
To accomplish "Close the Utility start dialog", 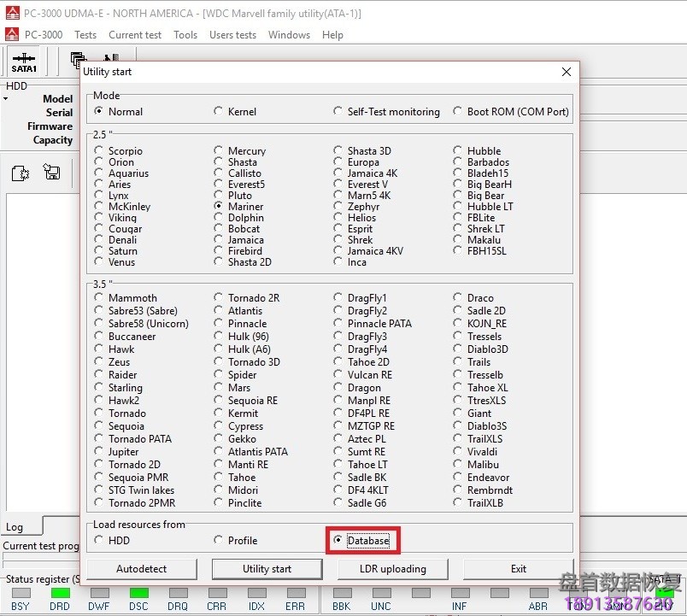I will point(566,73).
